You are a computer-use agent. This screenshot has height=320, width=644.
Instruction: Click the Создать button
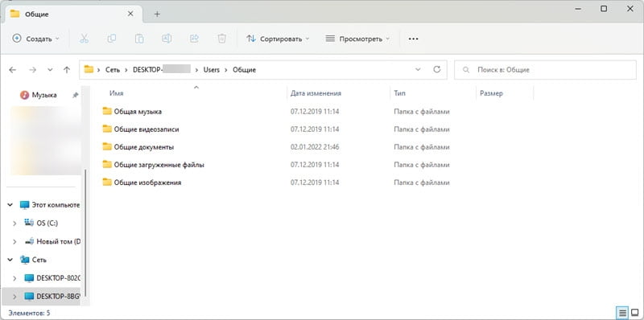[x=35, y=39]
